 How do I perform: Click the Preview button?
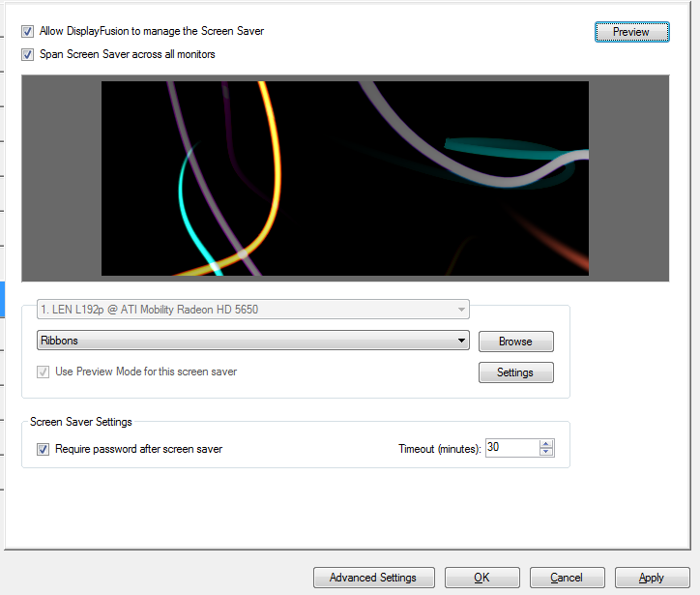631,32
